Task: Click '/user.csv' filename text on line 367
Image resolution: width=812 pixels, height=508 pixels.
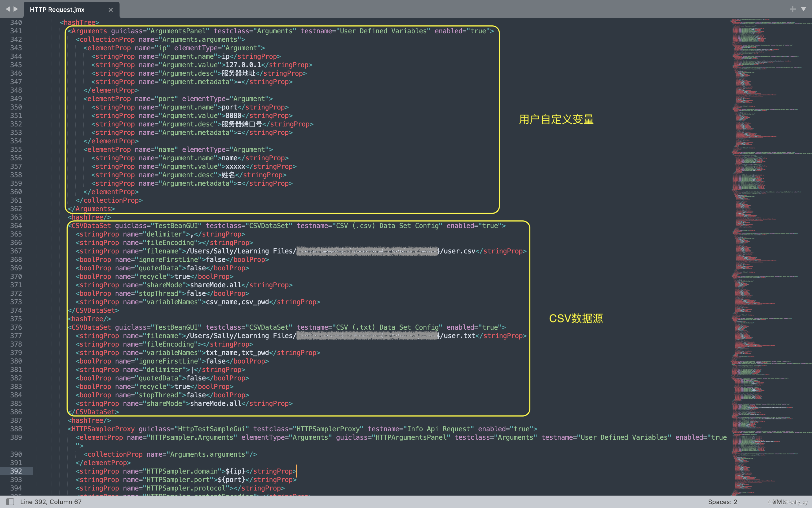Action: [458, 251]
